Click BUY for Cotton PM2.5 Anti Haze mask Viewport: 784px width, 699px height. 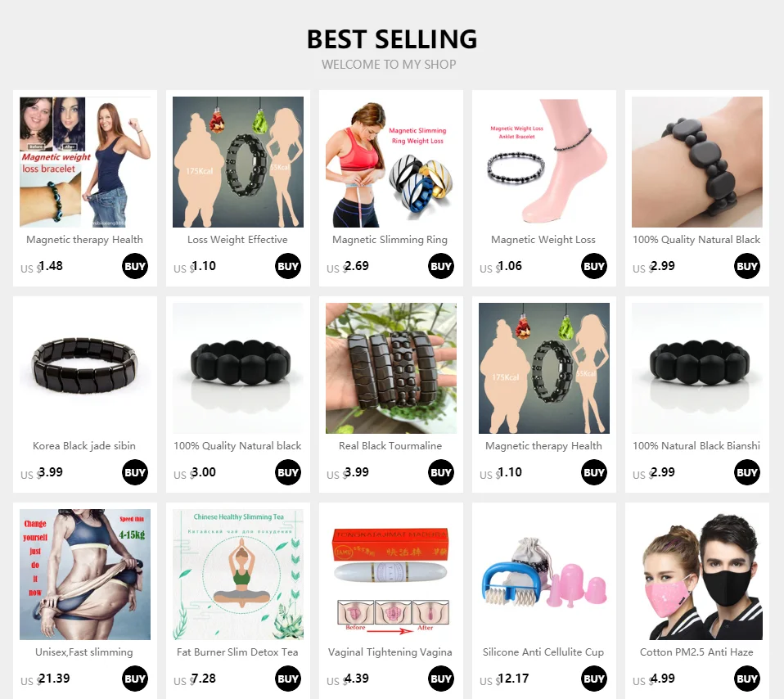coord(747,679)
